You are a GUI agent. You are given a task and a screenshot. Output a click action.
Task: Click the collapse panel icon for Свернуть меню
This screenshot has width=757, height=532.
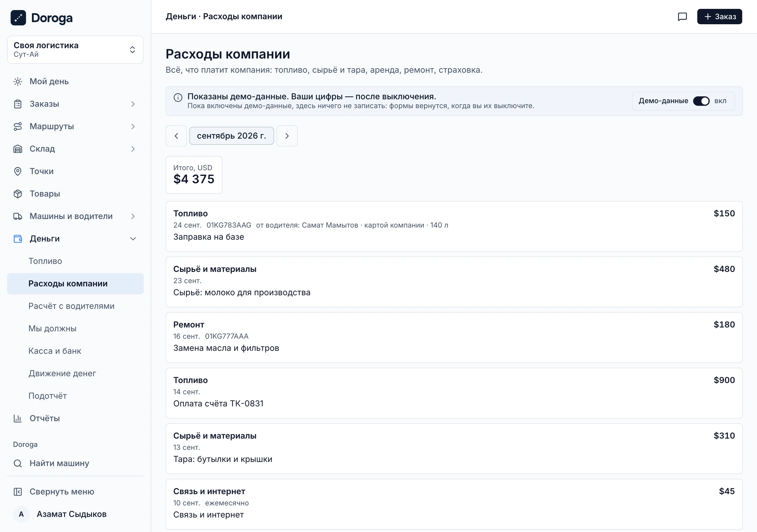[18, 492]
